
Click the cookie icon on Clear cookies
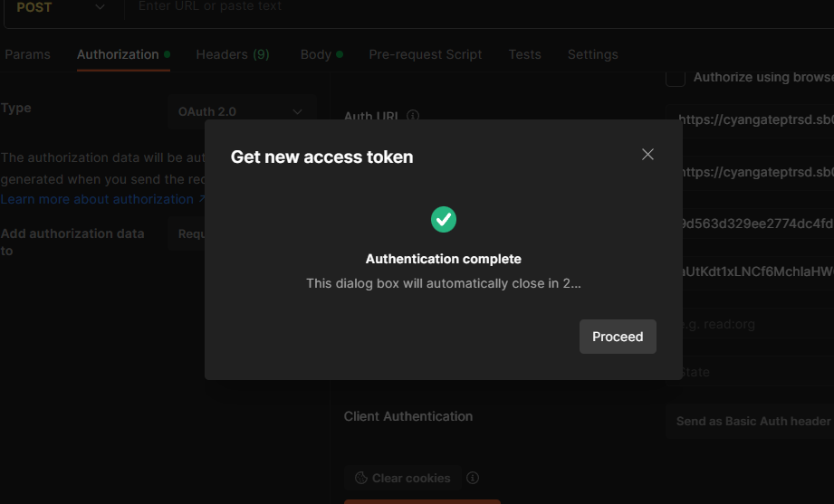[x=360, y=478]
